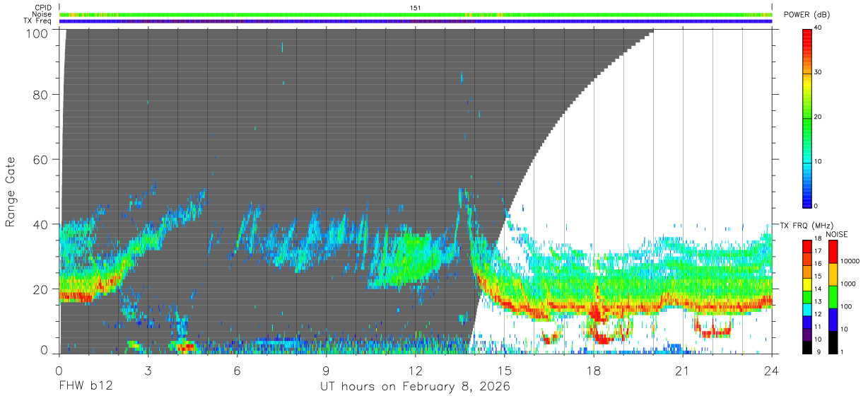Click the orange segment of the NOISE color bar

click(x=832, y=274)
